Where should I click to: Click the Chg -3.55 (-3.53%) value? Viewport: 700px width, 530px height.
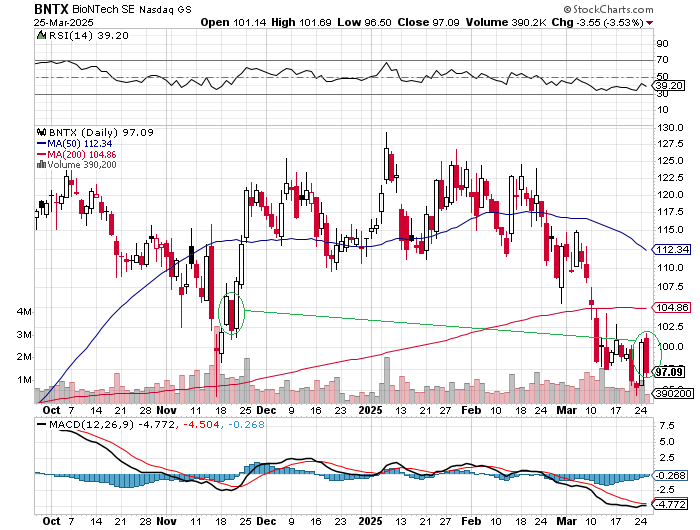tap(597, 22)
